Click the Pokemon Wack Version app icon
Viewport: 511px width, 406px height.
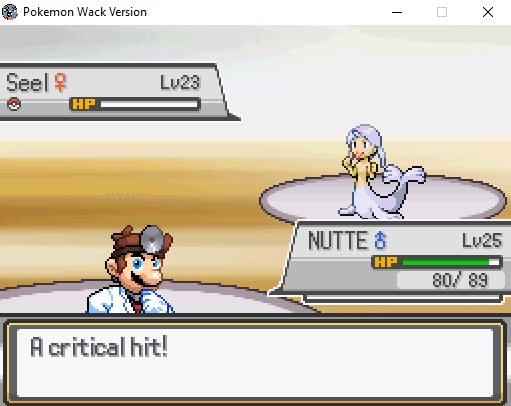coord(10,12)
